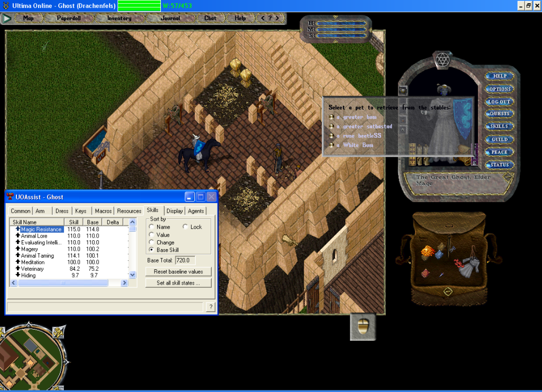
Task: Click the red book in the backpack
Action: (426, 273)
